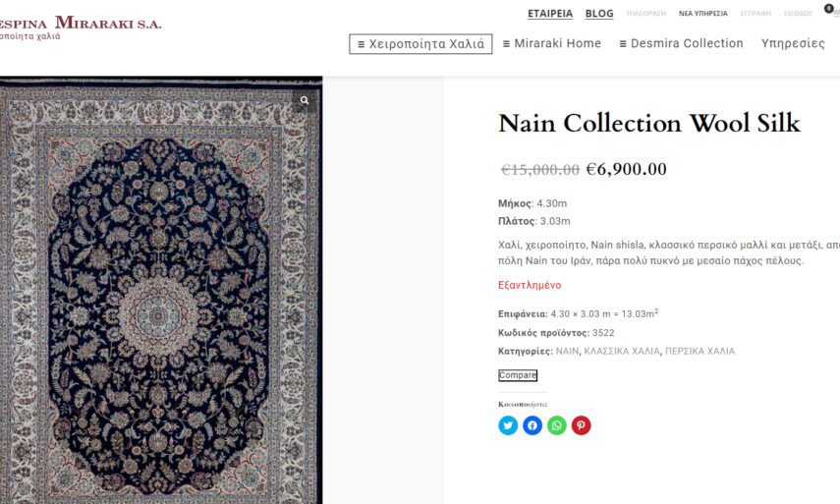This screenshot has height=504, width=840.
Task: Click the ΝΕΑ ΥΠΗΡΕΣΙΑ top link
Action: pos(703,14)
